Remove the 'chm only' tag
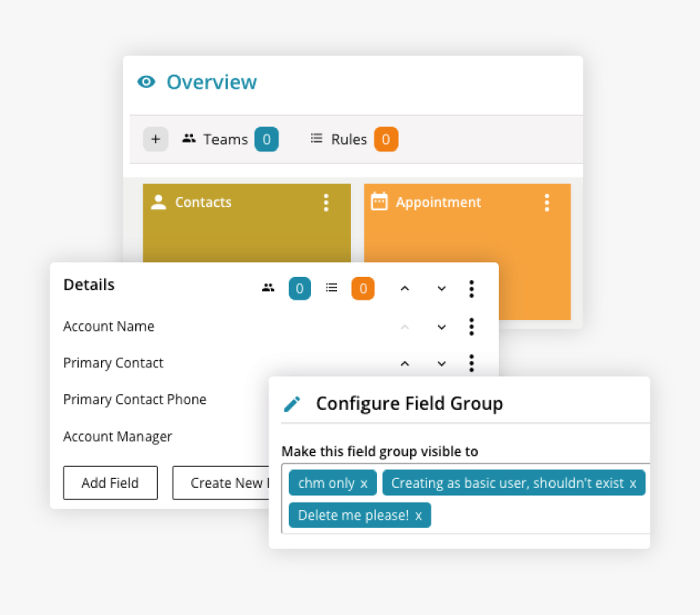Image resolution: width=700 pixels, height=615 pixels. 364,483
